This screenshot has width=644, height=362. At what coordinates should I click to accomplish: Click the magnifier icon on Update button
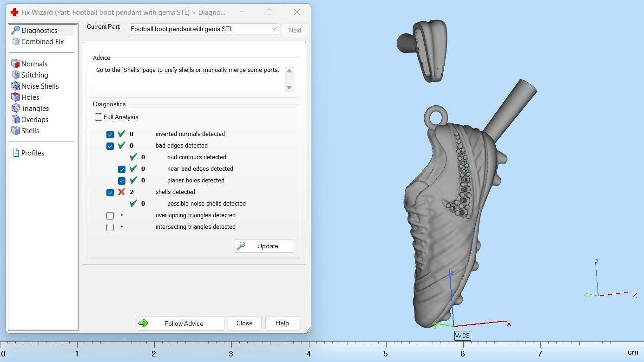pyautogui.click(x=241, y=246)
